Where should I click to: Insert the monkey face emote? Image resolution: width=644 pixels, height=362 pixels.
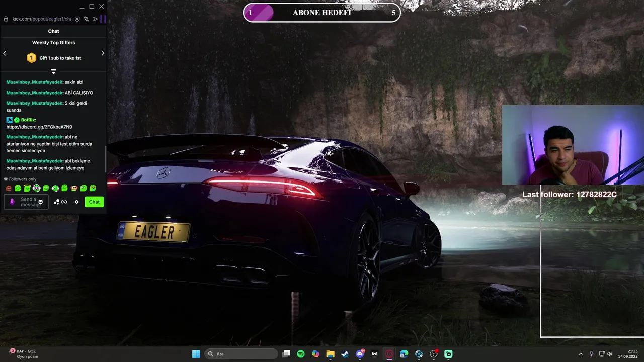(74, 188)
